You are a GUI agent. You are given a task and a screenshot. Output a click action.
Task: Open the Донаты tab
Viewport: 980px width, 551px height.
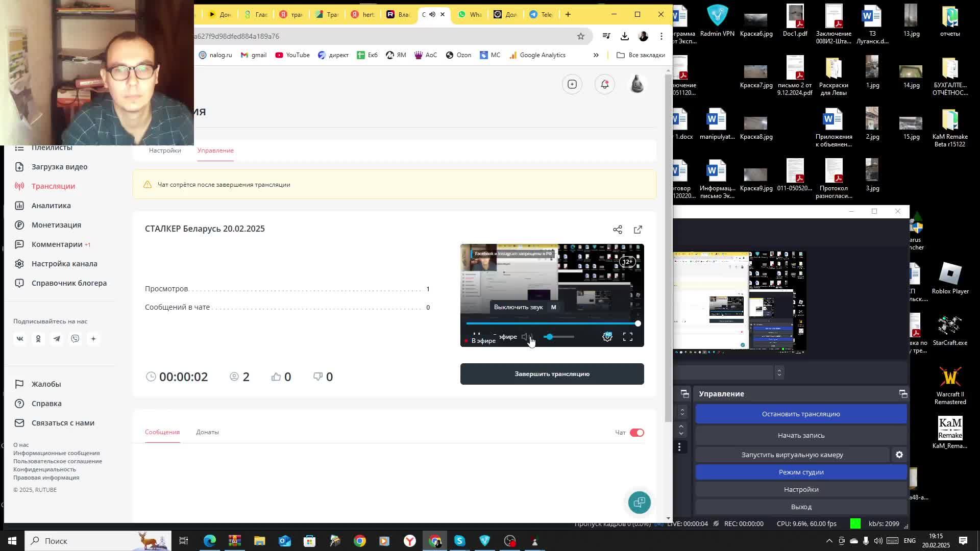click(x=207, y=432)
